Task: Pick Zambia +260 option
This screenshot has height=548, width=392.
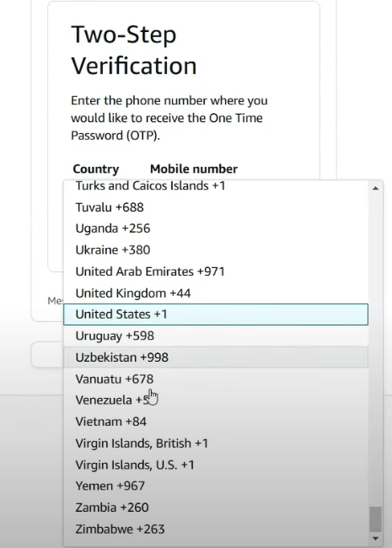Action: point(216,508)
